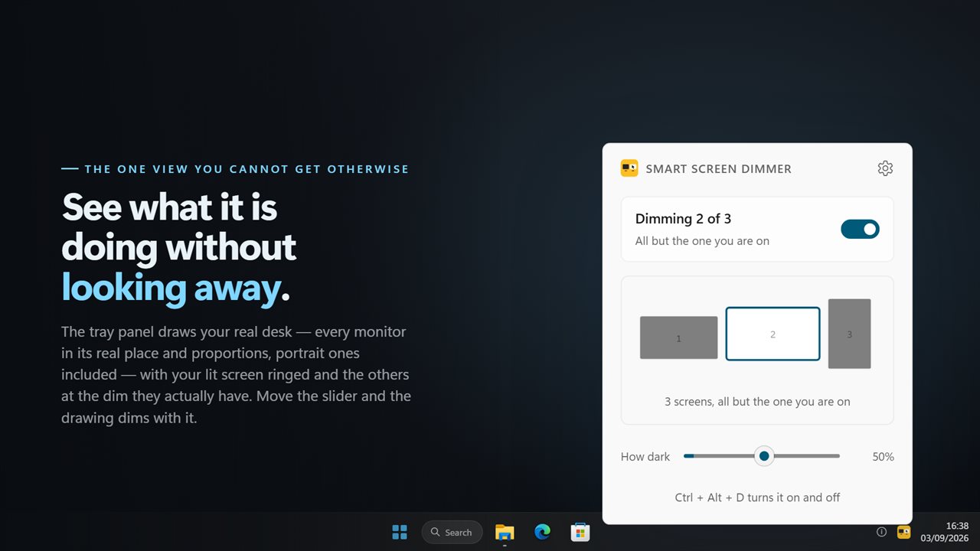Viewport: 980px width, 551px height.
Task: Click the info icon in system tray
Action: click(881, 532)
